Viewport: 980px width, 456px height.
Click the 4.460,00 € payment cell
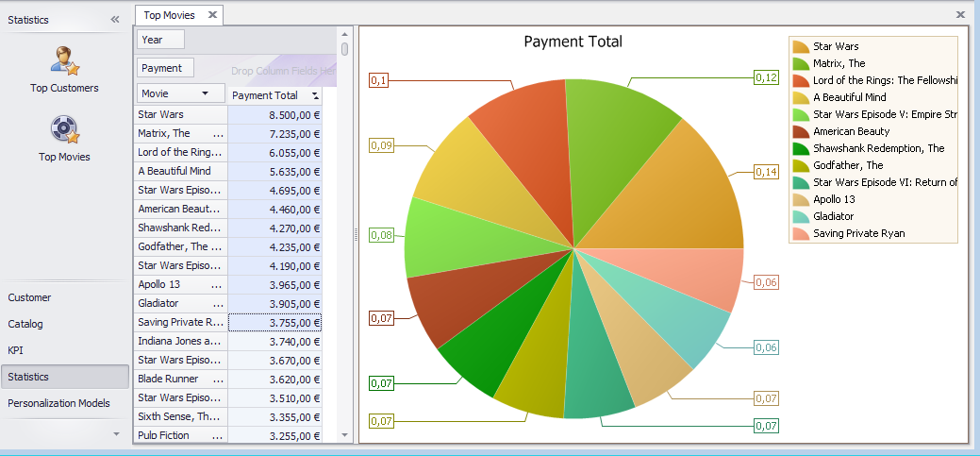pos(275,209)
